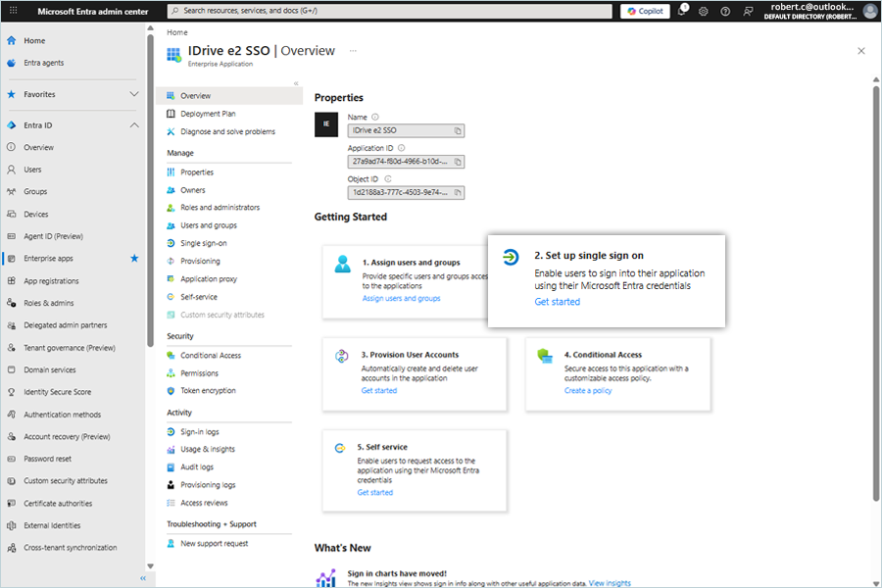882x588 pixels.
Task: Unfavorite Enterprise apps star icon
Action: [134, 259]
